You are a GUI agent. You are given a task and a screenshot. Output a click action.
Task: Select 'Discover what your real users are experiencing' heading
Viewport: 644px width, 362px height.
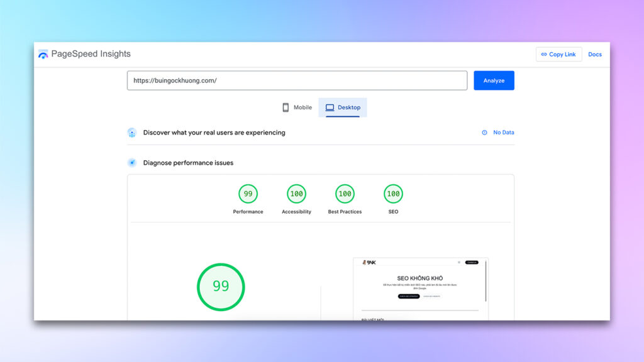point(214,133)
